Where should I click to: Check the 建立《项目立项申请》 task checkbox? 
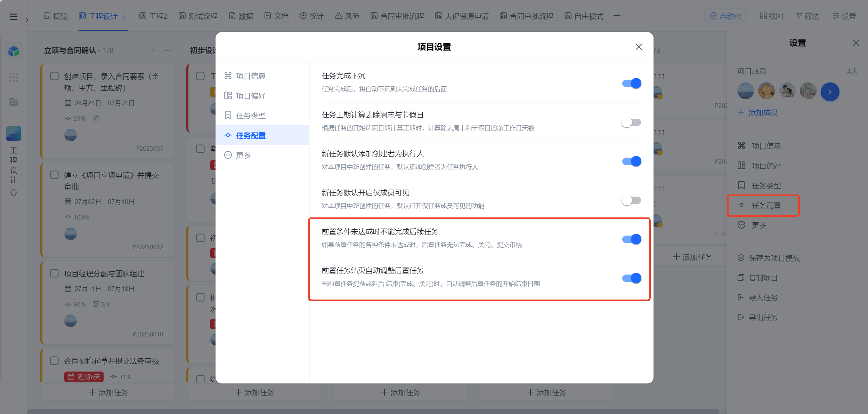55,175
